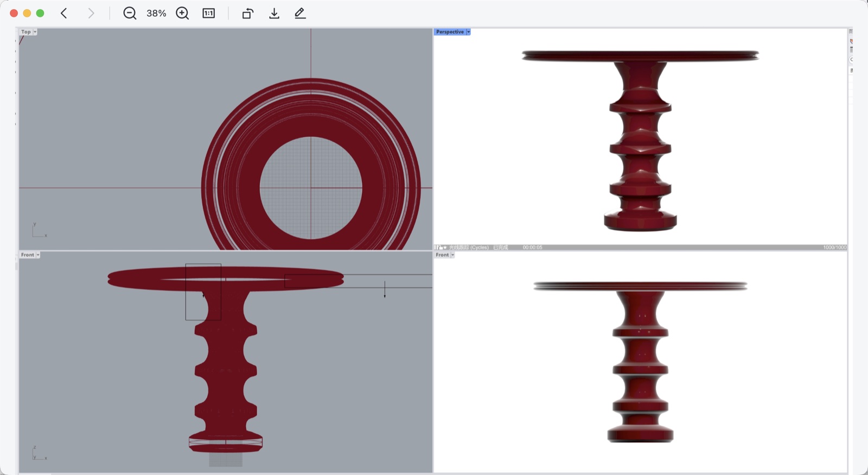Click the rendered table in the Perspective viewport
The height and width of the screenshot is (475, 868).
[640, 141]
